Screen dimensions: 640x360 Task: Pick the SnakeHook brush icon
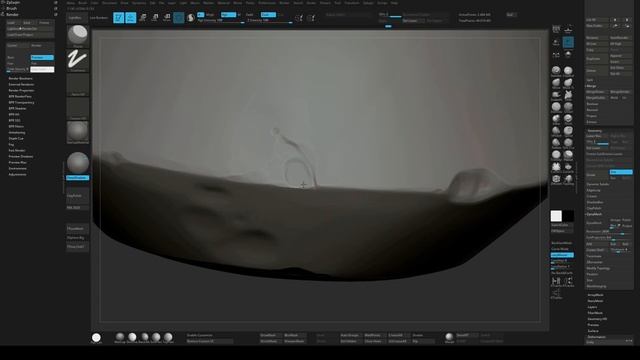(x=556, y=96)
